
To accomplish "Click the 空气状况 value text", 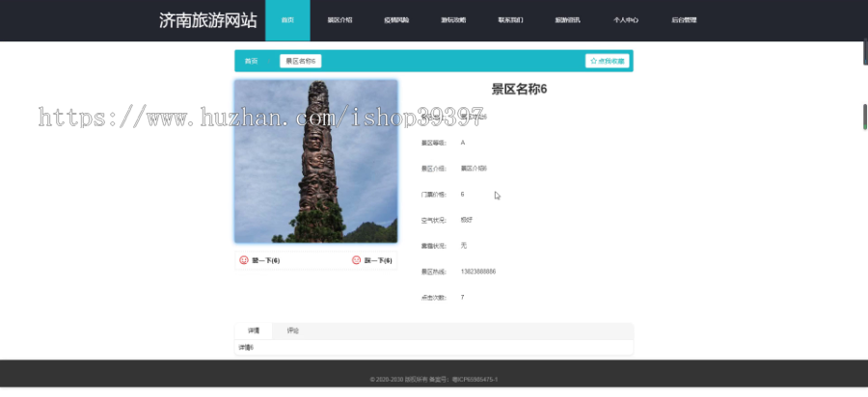I will click(467, 220).
